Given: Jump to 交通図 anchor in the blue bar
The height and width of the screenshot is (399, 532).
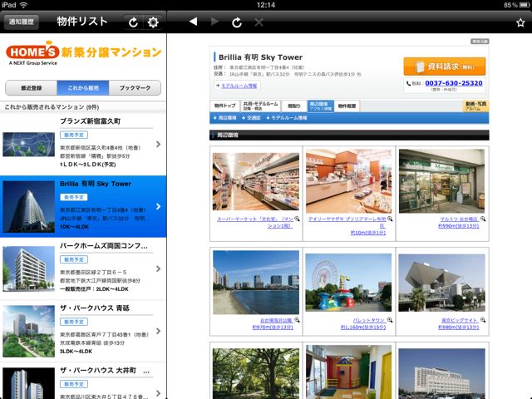Looking at the screenshot, I should 251,118.
